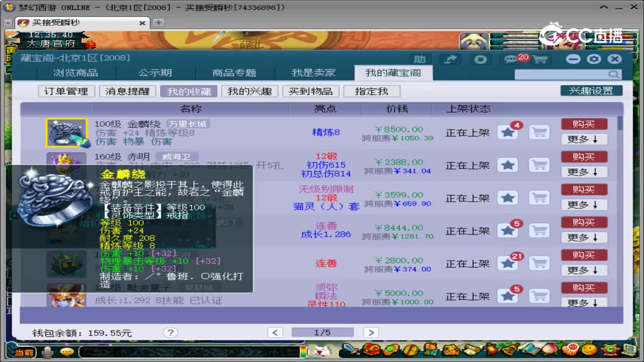Image resolution: width=644 pixels, height=362 pixels.
Task: Switch to the 商品专题 tab
Action: [234, 73]
